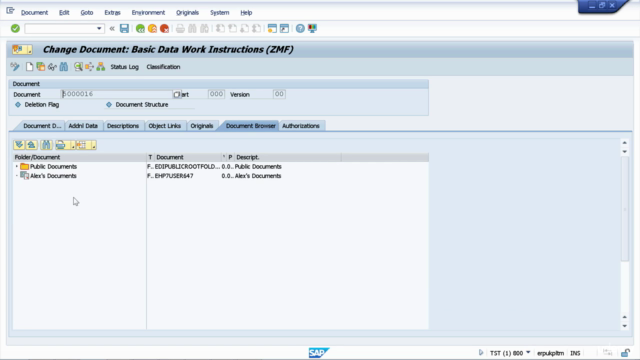Open the Environment menu
Viewport: 640px width, 360px height.
coord(148,13)
